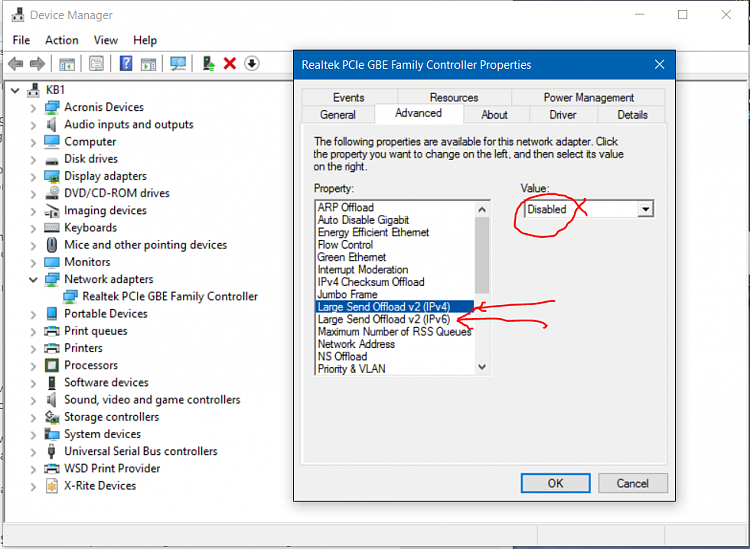This screenshot has height=549, width=750.
Task: Select the Flow Control property
Action: point(345,244)
